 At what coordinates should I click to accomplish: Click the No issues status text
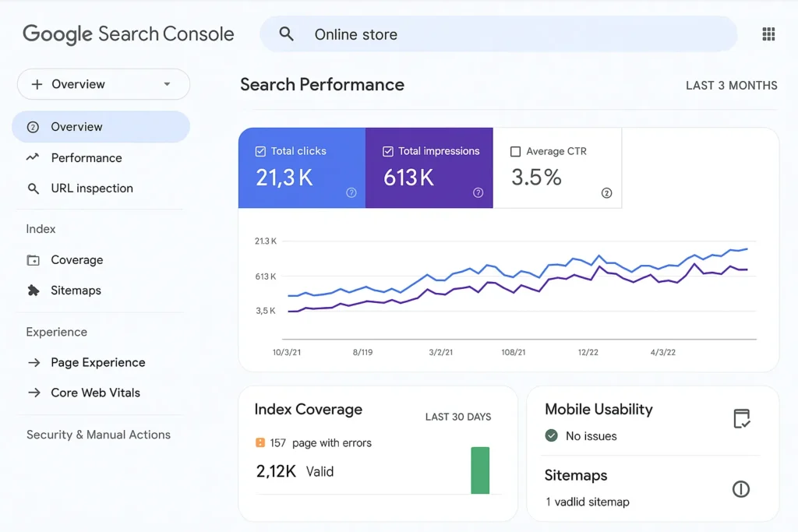(591, 436)
